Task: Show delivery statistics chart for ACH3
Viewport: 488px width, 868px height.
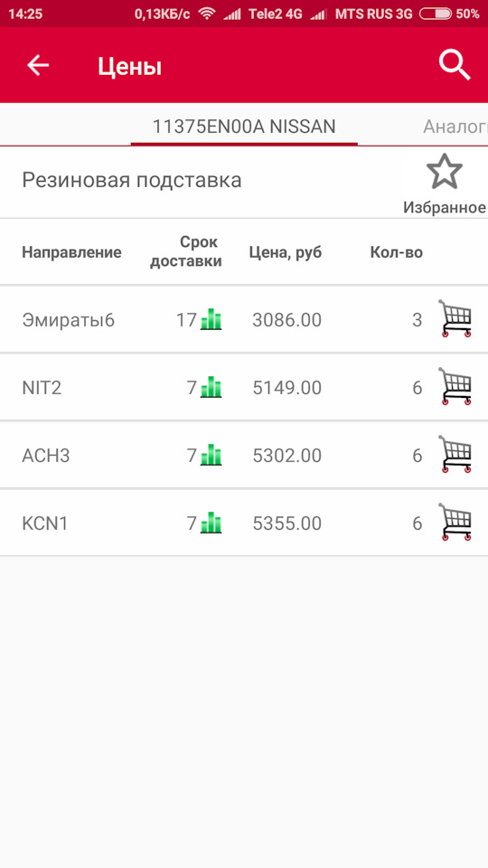Action: click(x=211, y=455)
